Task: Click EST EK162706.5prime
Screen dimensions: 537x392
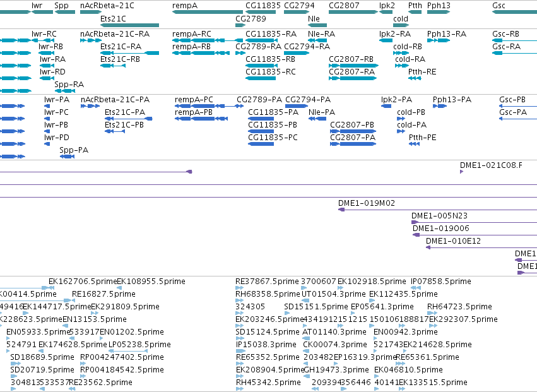Action: (x=83, y=282)
